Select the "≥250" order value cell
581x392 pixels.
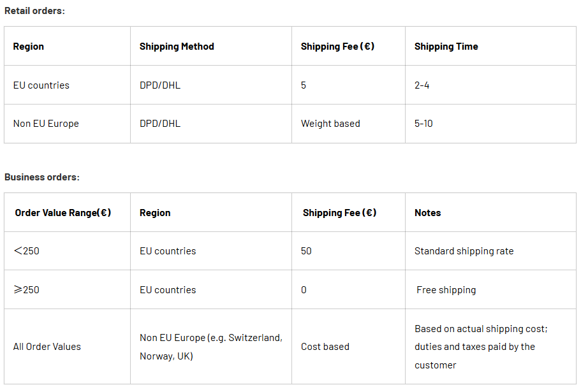(27, 290)
